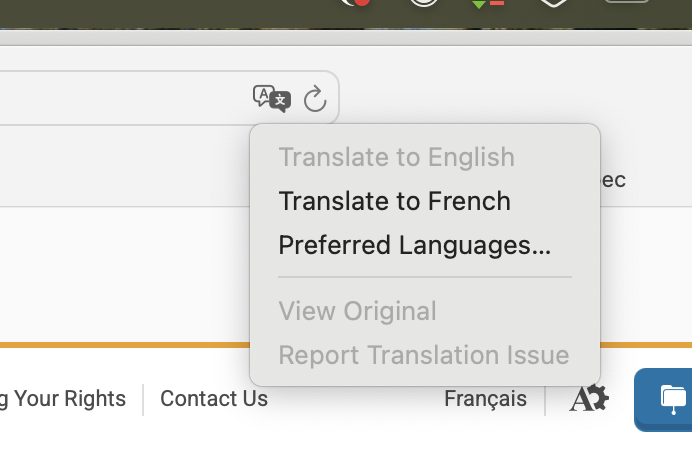Choose Translate to English menu entry
The width and height of the screenshot is (692, 456).
pyautogui.click(x=396, y=157)
